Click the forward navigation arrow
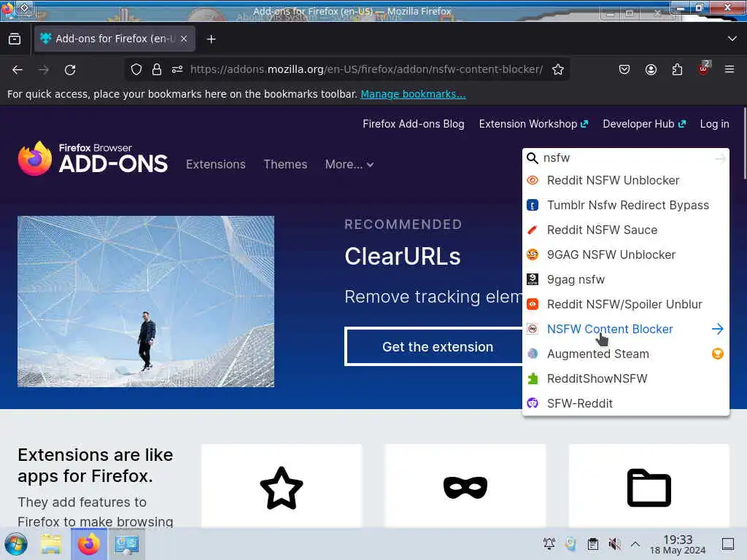The height and width of the screenshot is (560, 747). pos(44,70)
